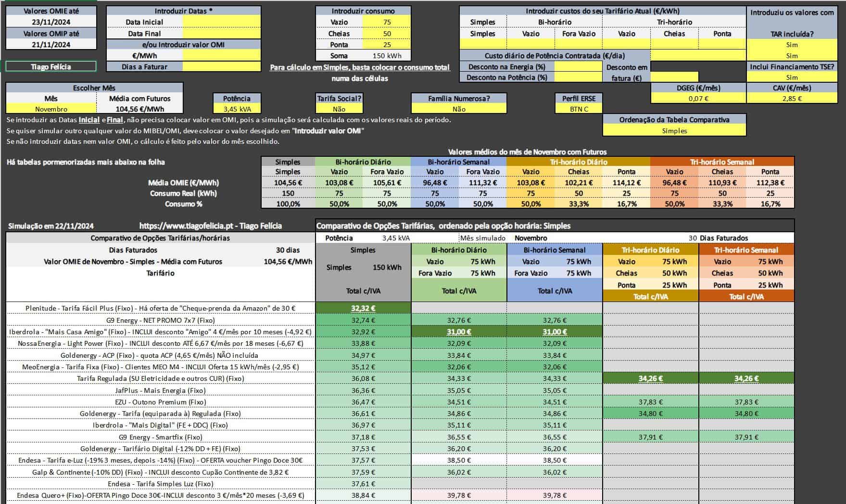Select EZU Outono Premium row label
The image size is (846, 504).
[x=161, y=402]
